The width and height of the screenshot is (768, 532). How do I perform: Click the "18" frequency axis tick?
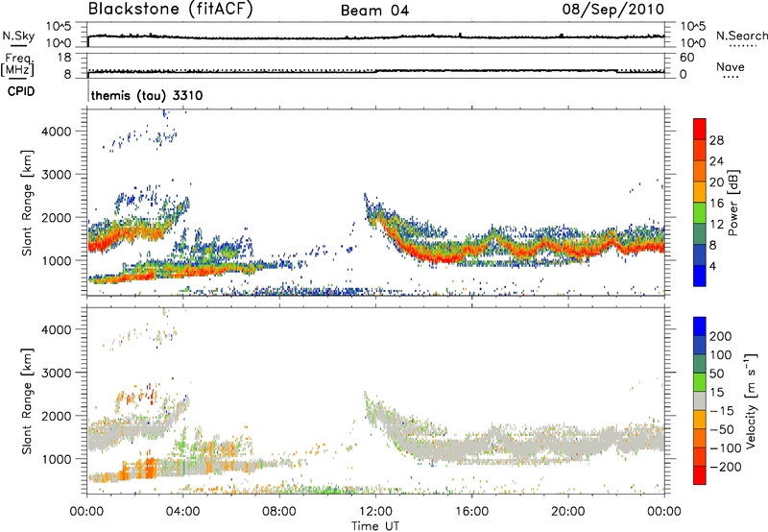[64, 58]
